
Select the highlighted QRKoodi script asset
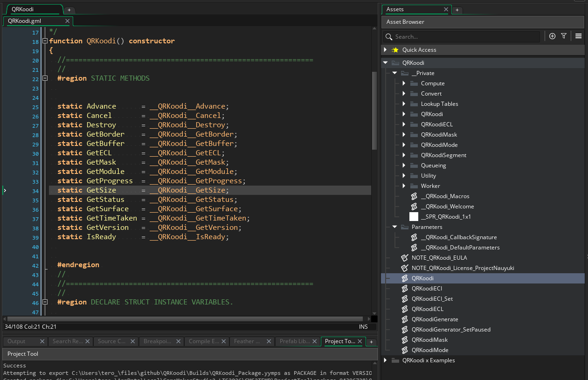coord(483,278)
